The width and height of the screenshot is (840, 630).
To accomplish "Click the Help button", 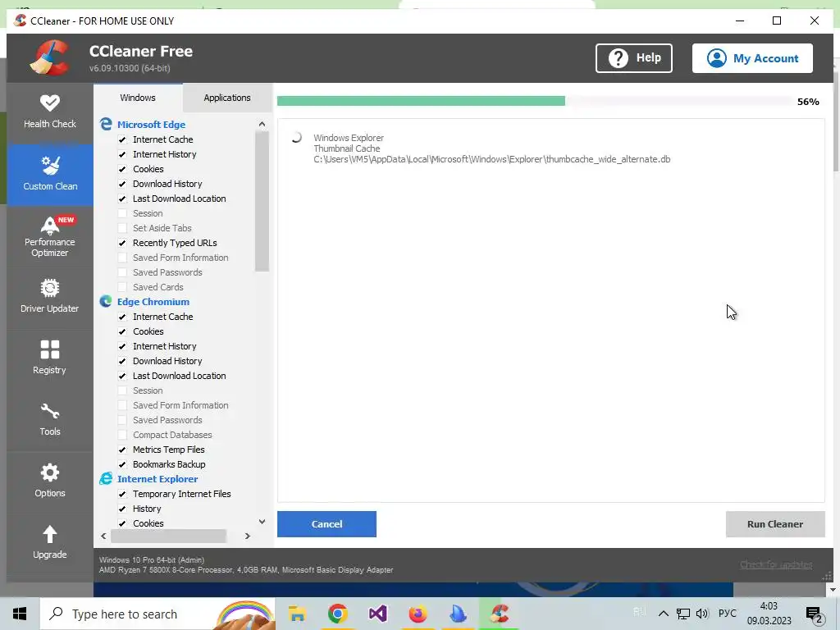I will [x=634, y=58].
